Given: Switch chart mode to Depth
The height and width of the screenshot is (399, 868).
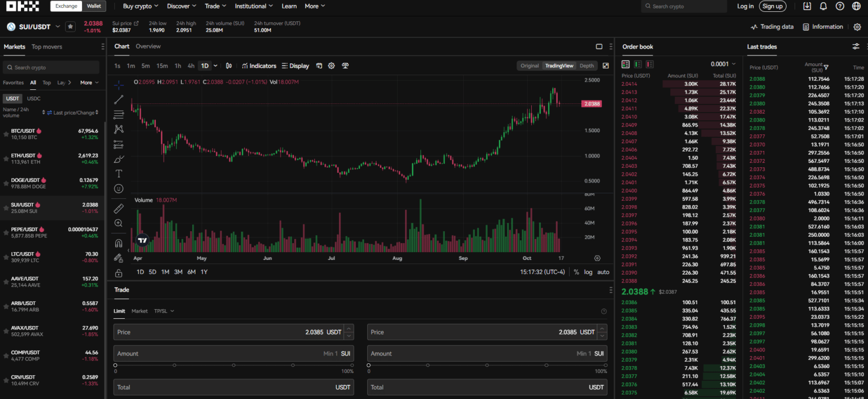Looking at the screenshot, I should 587,66.
